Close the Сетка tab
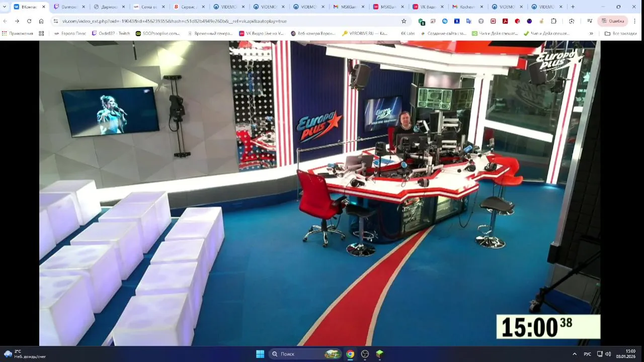The height and width of the screenshot is (362, 644). coord(163,7)
